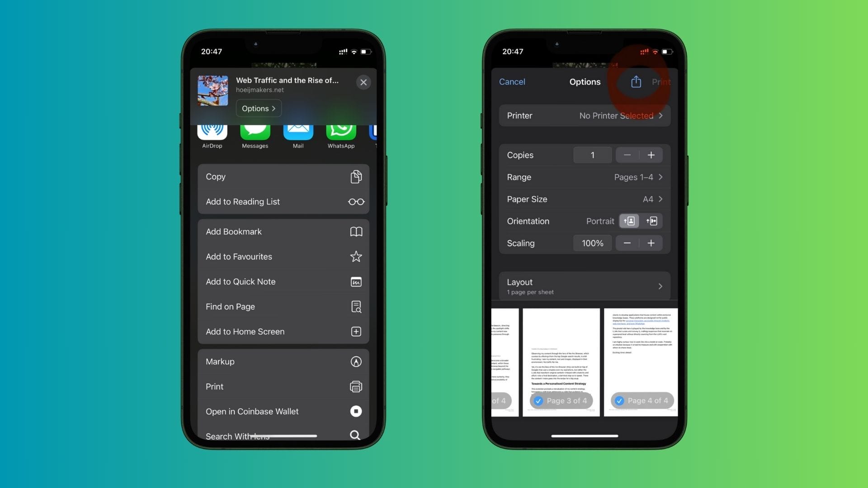Tap the Cancel button in Options
868x488 pixels.
(511, 81)
